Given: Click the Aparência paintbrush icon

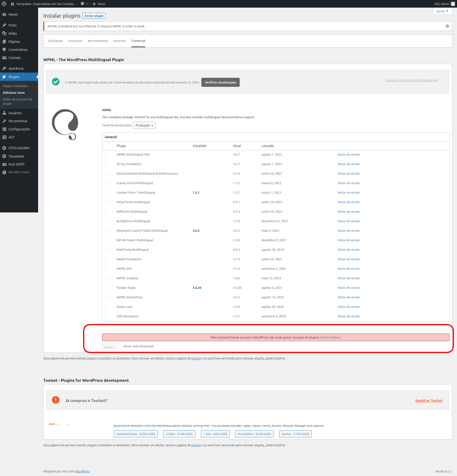Looking at the screenshot, I should point(4,69).
